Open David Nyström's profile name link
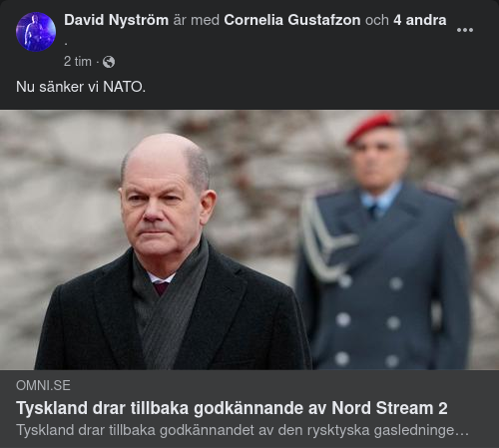The image size is (499, 448). (117, 20)
